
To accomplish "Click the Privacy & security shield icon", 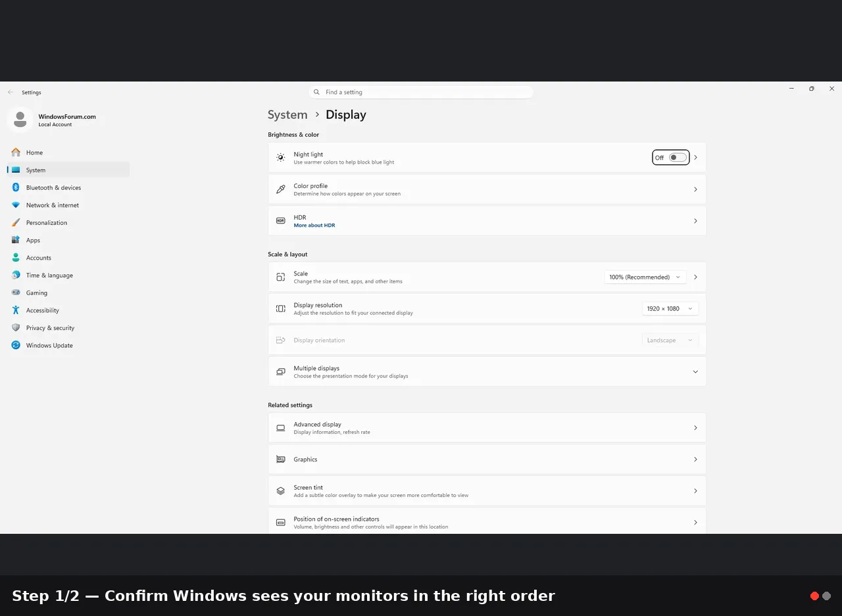I will click(x=16, y=327).
